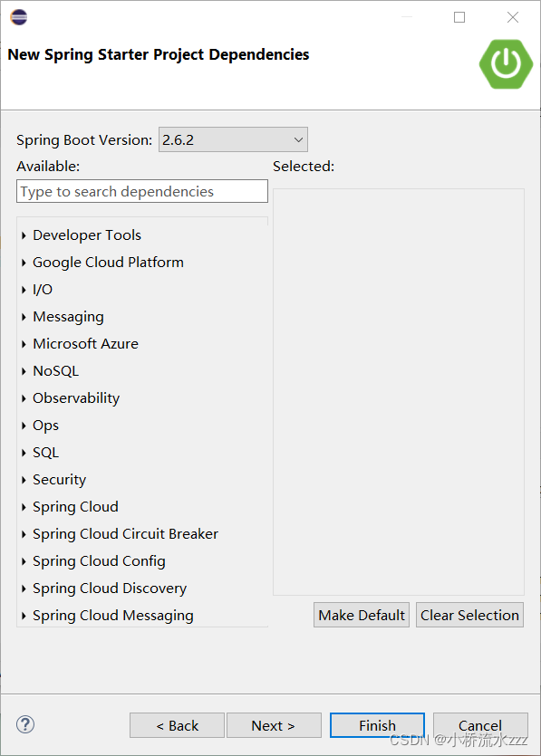The height and width of the screenshot is (756, 541).
Task: Click the Eclipse icon in title bar
Action: click(x=18, y=17)
